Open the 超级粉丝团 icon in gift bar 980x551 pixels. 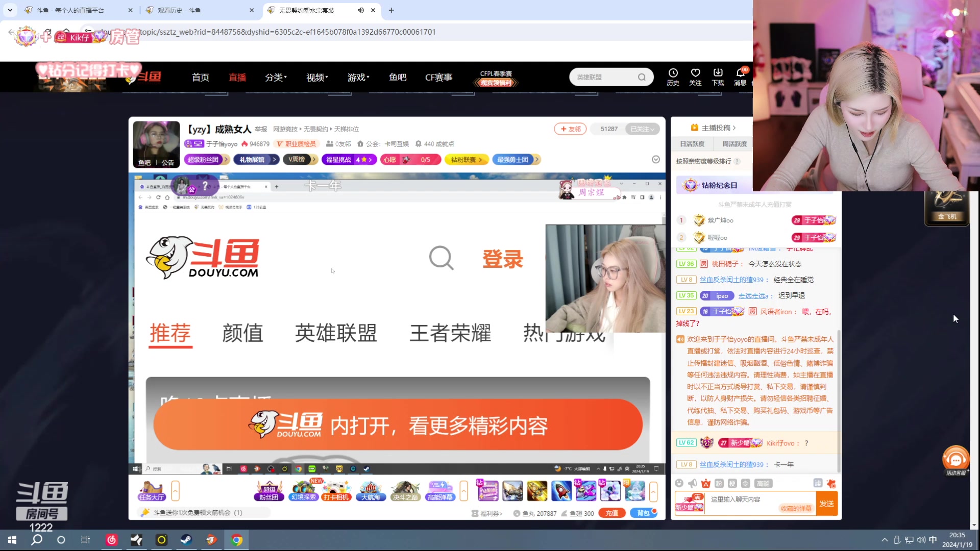coord(268,491)
